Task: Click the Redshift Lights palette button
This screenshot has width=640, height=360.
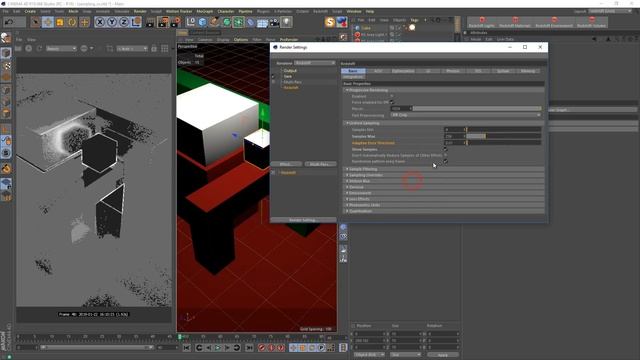Action: click(x=482, y=22)
